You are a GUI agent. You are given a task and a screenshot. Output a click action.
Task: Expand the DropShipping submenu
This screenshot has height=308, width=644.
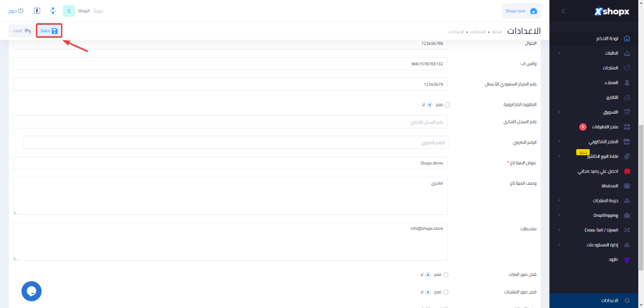pyautogui.click(x=559, y=215)
